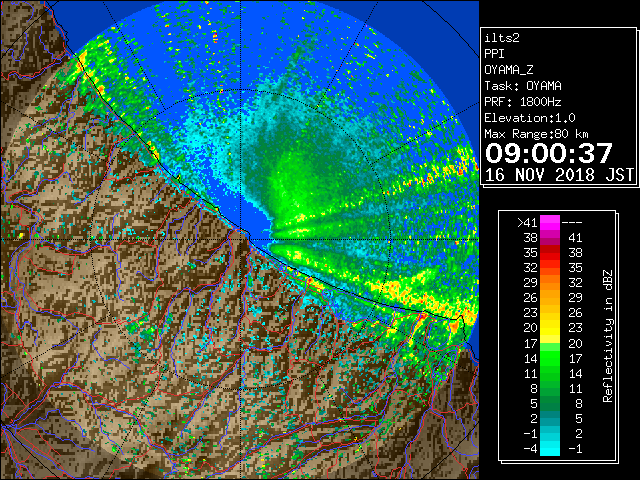This screenshot has width=640, height=480.
Task: Click the '-4' legend label
Action: pyautogui.click(x=530, y=449)
